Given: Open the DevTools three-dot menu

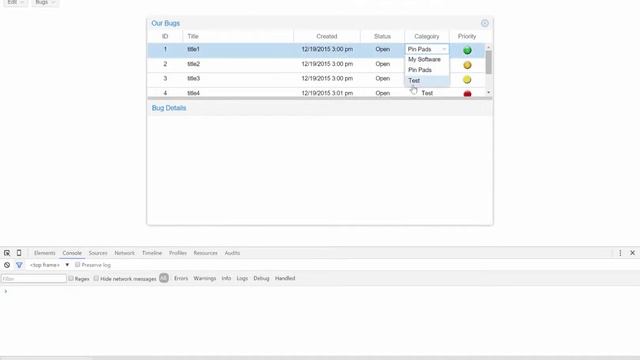Looking at the screenshot, I should (x=620, y=253).
